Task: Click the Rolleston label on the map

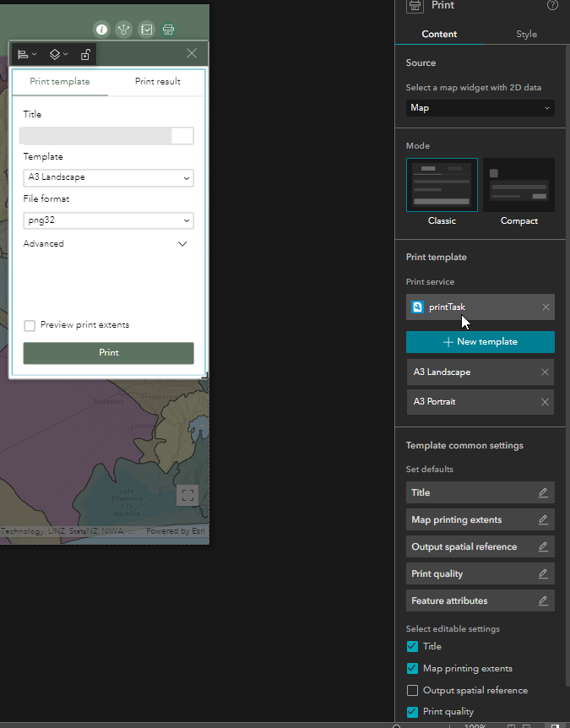Action: 109,401
